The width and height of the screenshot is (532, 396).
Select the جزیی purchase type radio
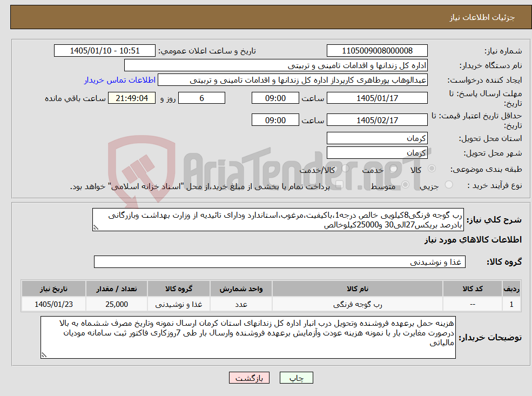(448, 185)
